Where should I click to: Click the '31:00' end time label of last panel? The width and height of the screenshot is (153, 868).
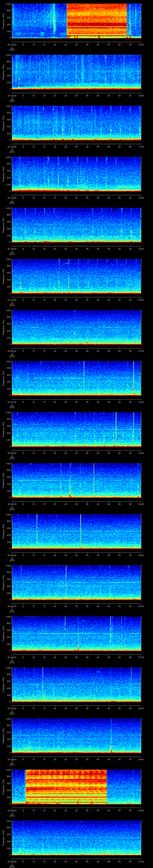(x=141, y=861)
